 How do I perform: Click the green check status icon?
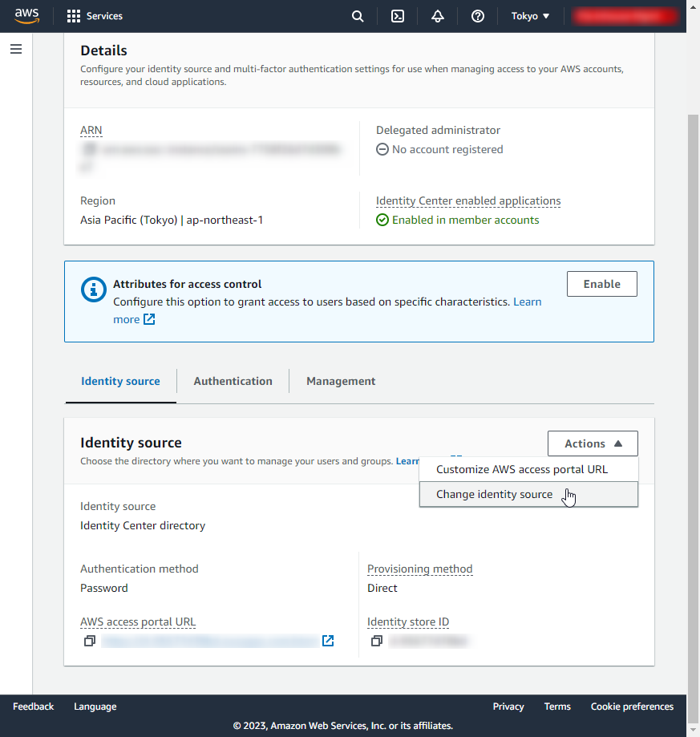pyautogui.click(x=382, y=220)
